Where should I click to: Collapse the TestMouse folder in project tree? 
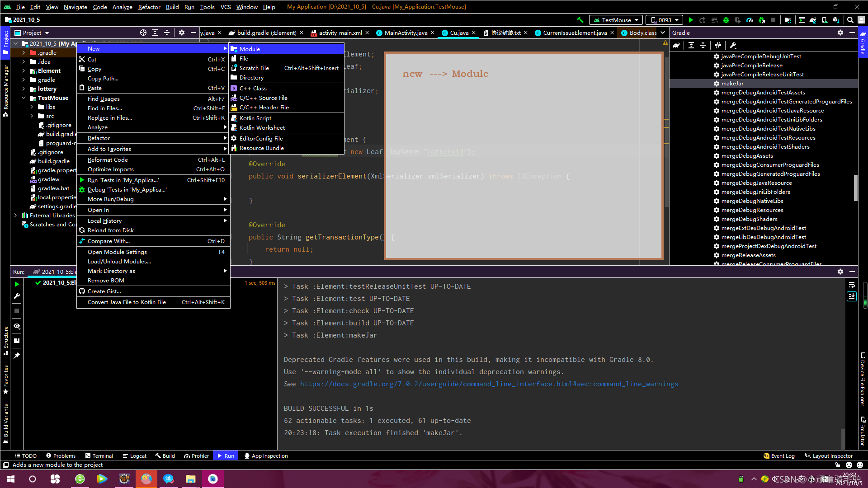24,98
